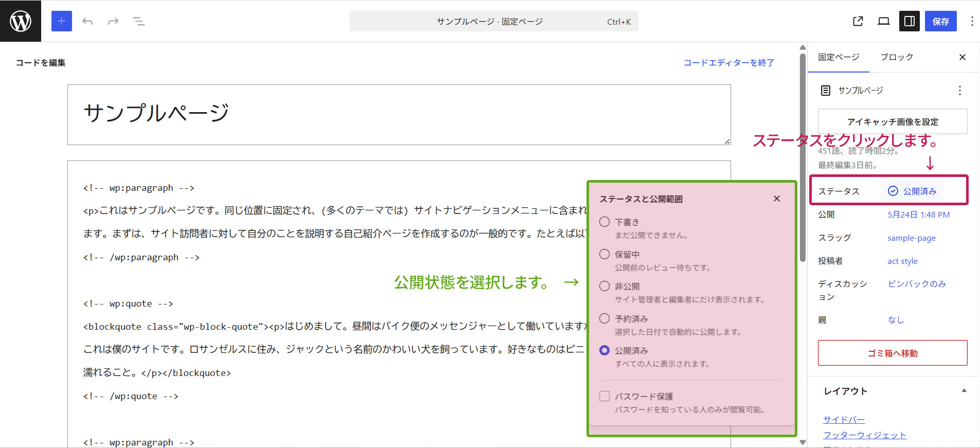Click the 保存 button

click(x=941, y=21)
